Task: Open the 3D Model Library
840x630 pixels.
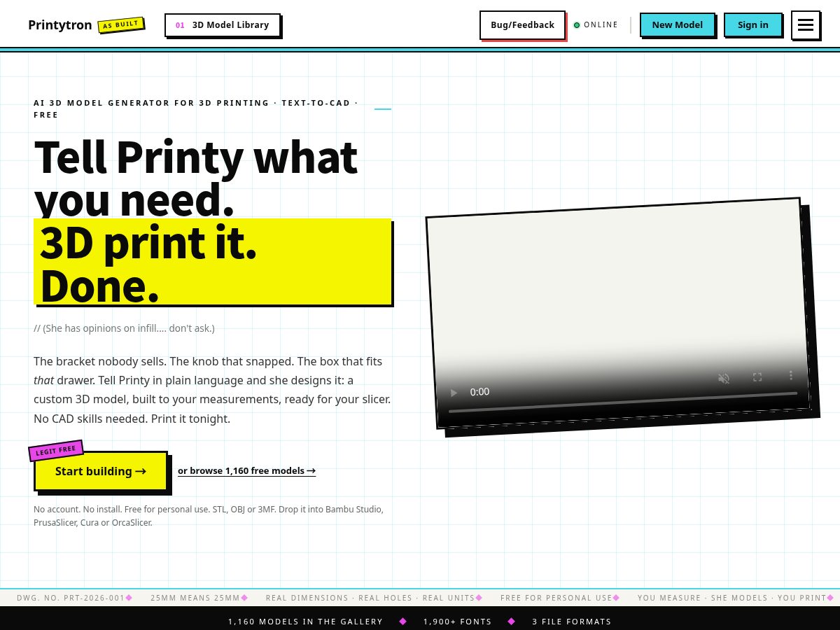Action: point(223,25)
